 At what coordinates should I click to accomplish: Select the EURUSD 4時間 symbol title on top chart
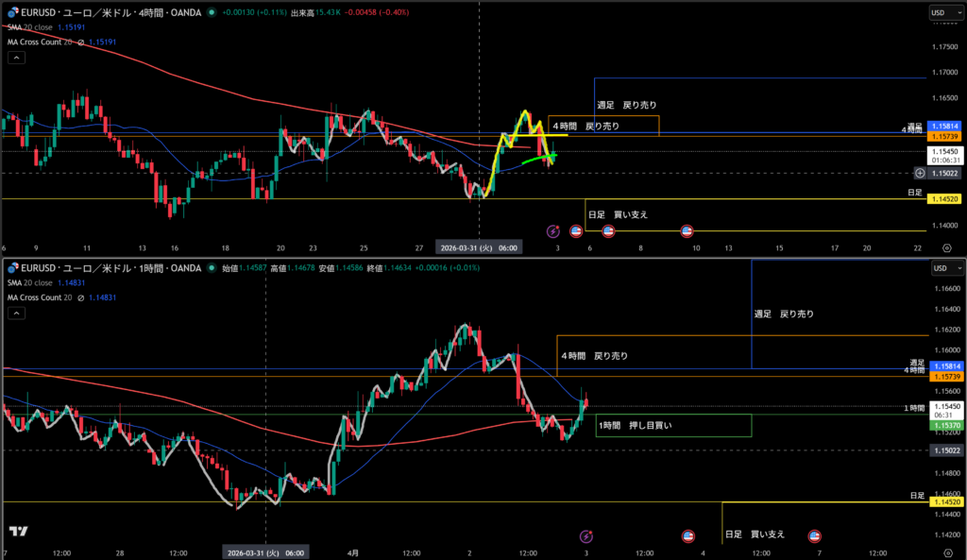tap(104, 12)
